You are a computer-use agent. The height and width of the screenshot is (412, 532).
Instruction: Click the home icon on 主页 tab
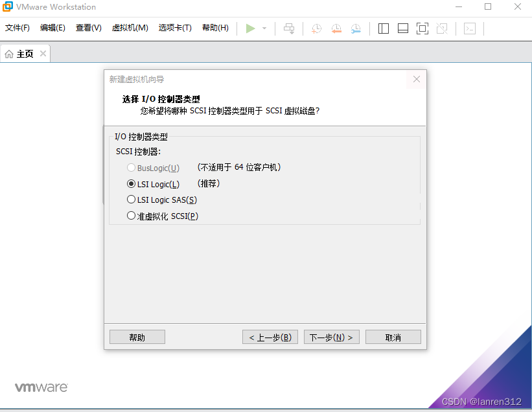[9, 54]
